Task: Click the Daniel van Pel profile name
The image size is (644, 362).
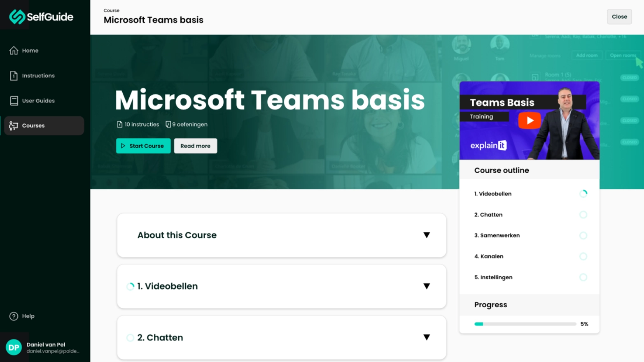Action: (46, 345)
